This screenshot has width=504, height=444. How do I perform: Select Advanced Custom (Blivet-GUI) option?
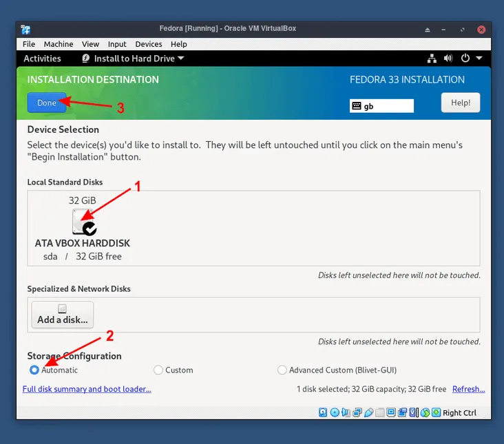click(x=282, y=370)
